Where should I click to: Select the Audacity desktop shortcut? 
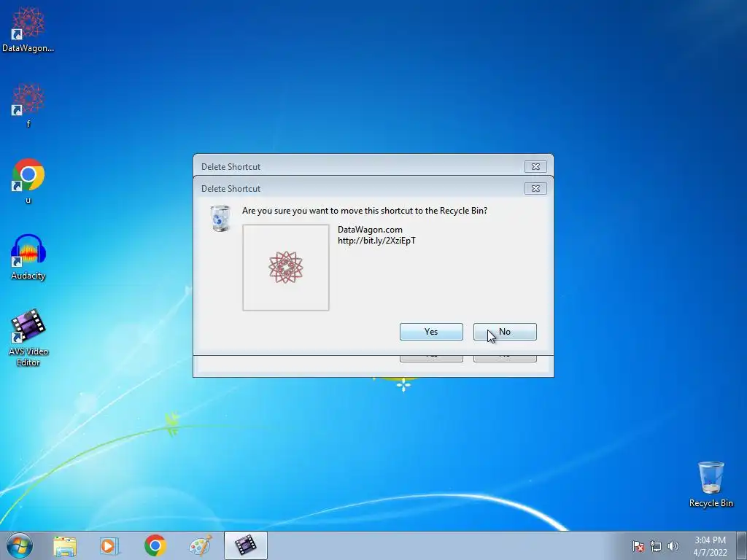28,257
